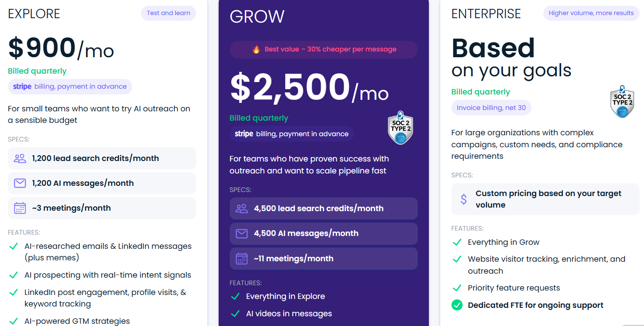This screenshot has width=644, height=326.
Task: Click the Test and learn badge
Action: (169, 13)
